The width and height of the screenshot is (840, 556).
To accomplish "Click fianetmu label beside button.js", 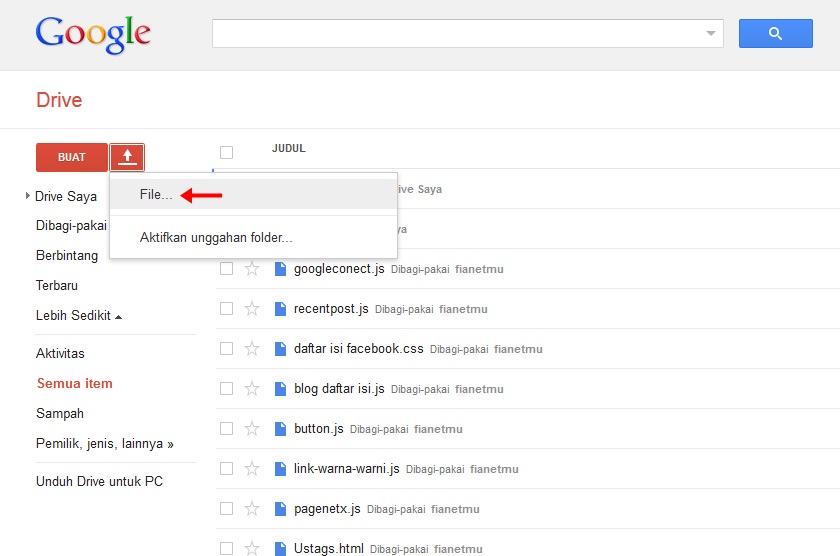I will [x=438, y=430].
